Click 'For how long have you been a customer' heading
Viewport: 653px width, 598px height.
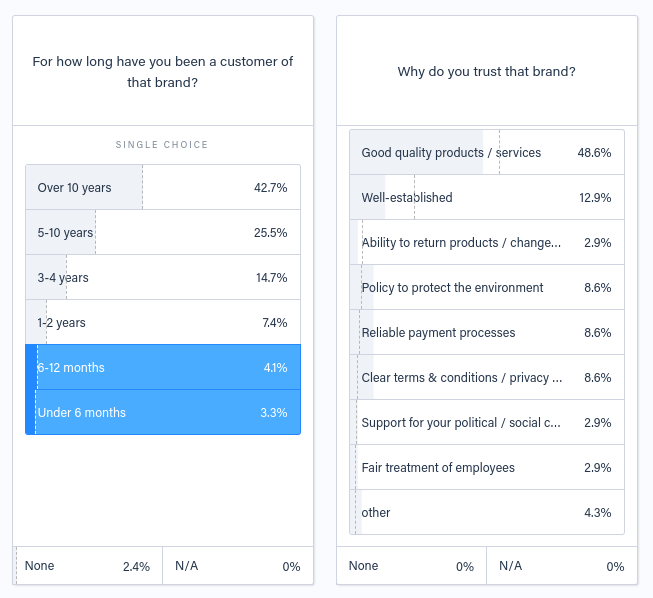(x=163, y=72)
